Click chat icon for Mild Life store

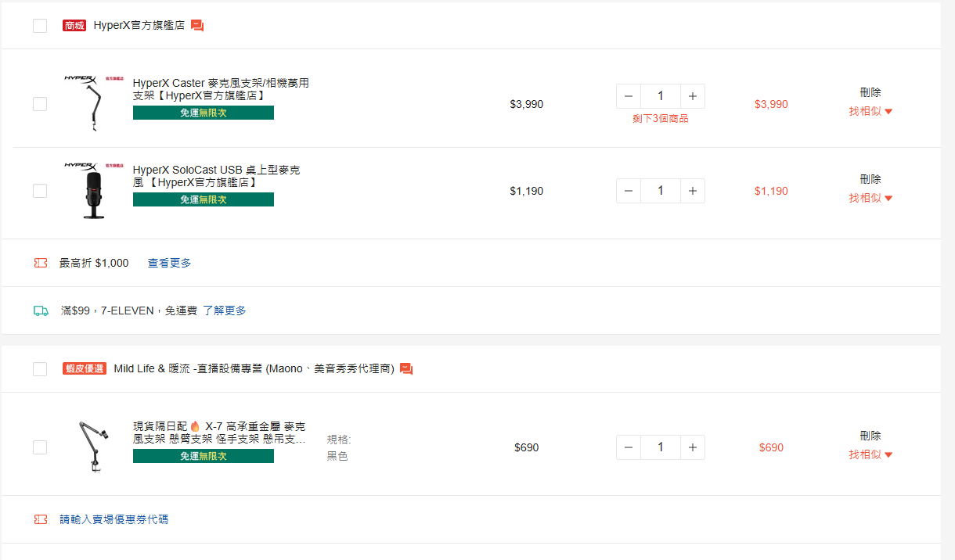click(x=406, y=368)
